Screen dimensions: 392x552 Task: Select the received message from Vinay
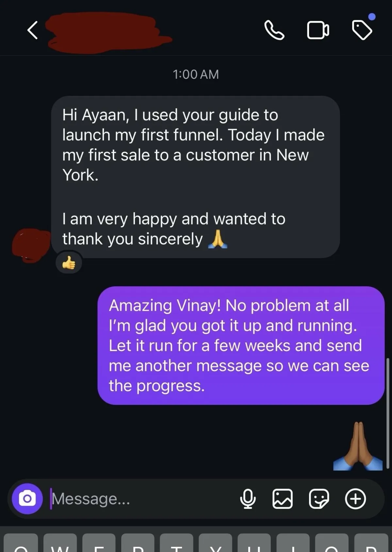pos(195,177)
